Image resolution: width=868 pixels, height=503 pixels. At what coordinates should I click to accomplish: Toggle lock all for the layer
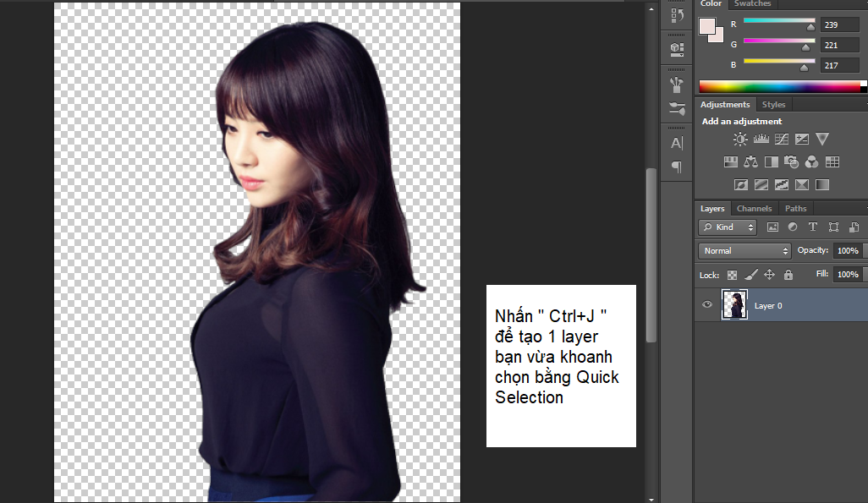[x=788, y=275]
